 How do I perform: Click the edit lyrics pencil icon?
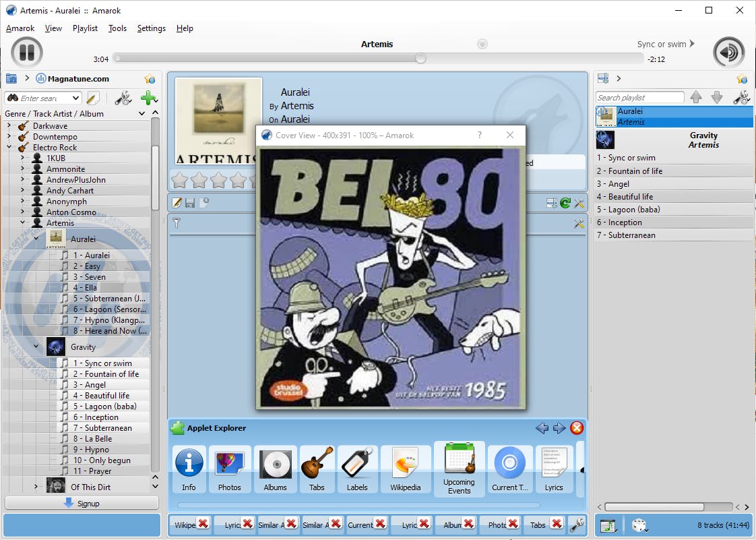tap(177, 203)
